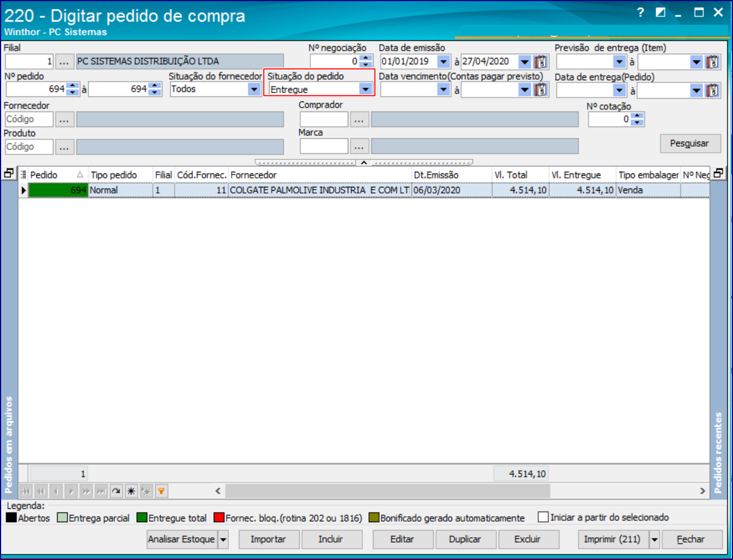The image size is (733, 560).
Task: Click the Duplicar button
Action: [465, 539]
